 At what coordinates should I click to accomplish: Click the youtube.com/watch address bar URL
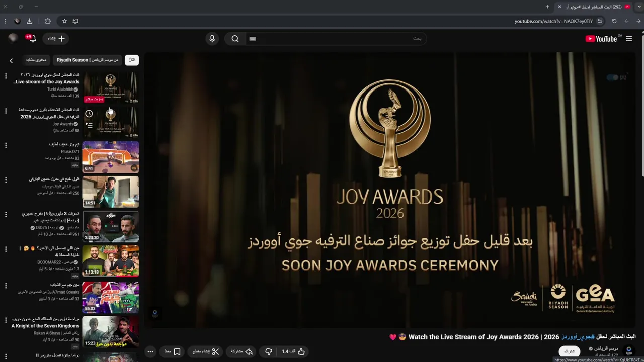pos(553,21)
